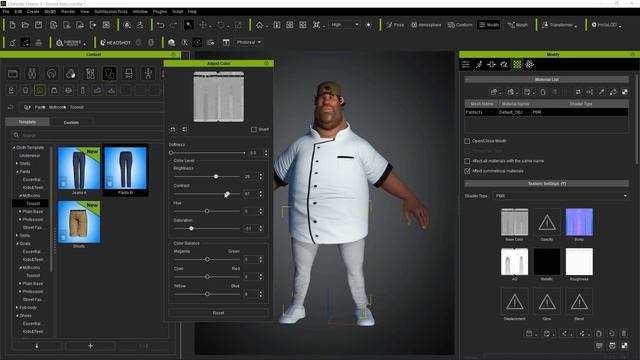Viewport: 640px width, 360px height.
Task: Click the Content search field
Action: 88,135
